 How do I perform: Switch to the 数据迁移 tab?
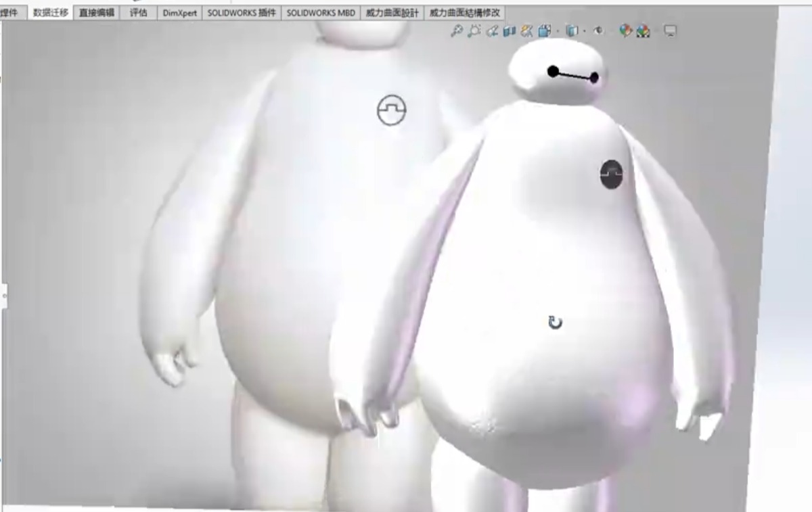[51, 13]
